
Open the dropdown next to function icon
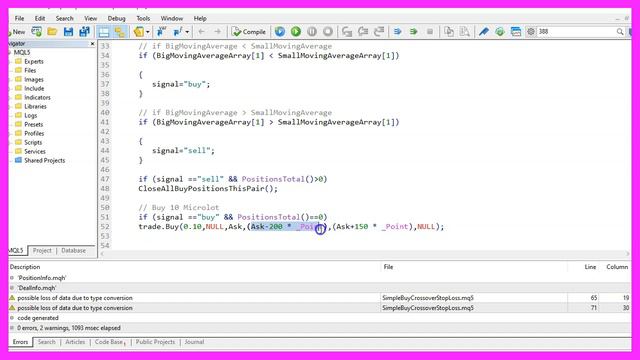(x=187, y=32)
